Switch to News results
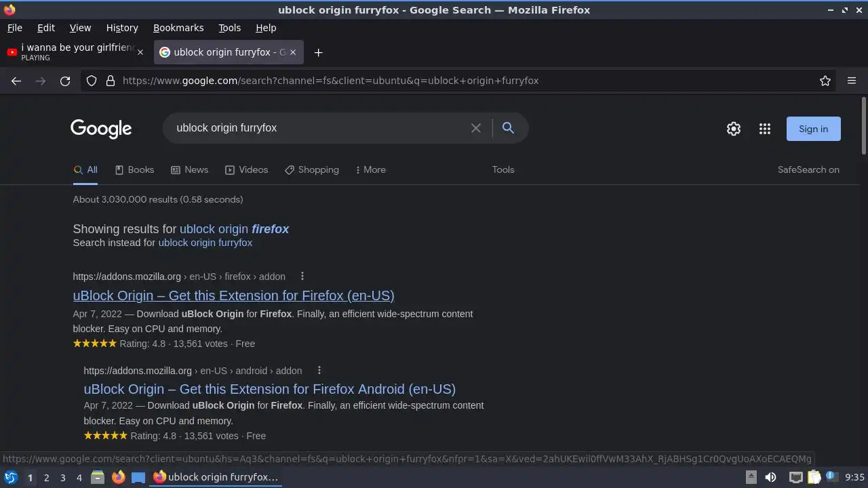Viewport: 868px width, 488px height. tap(189, 170)
